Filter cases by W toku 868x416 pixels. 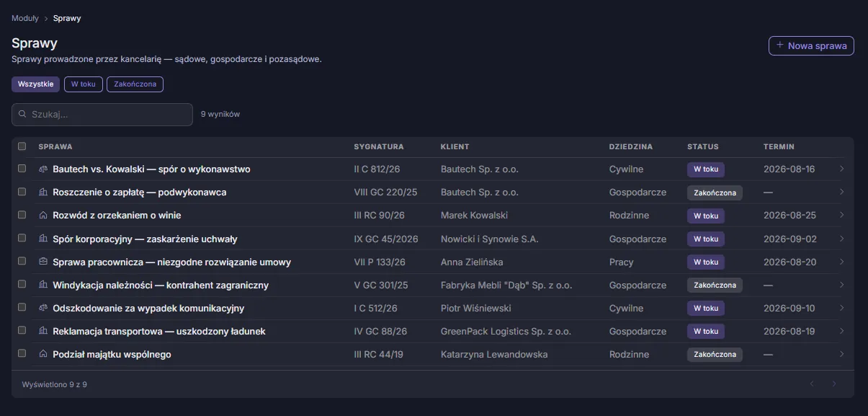pyautogui.click(x=84, y=84)
